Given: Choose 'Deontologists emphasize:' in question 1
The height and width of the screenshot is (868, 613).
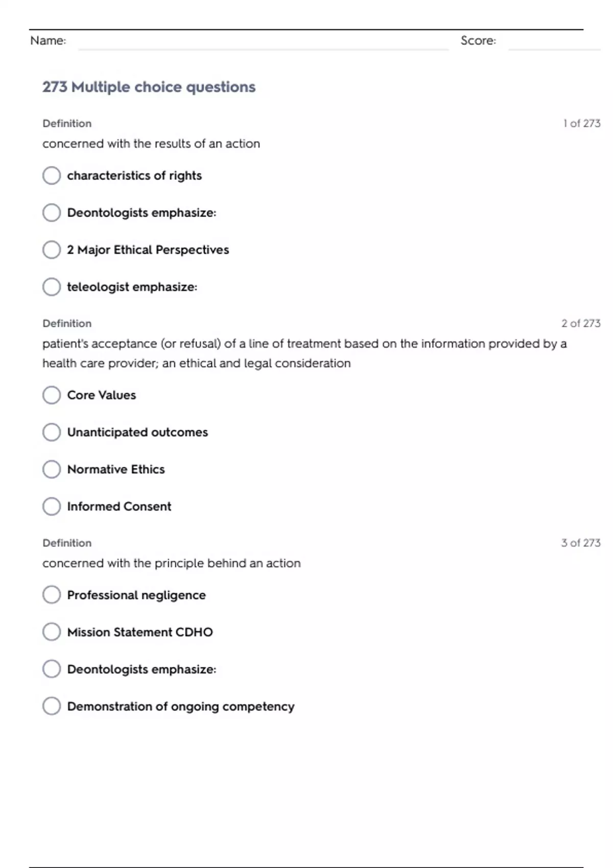Looking at the screenshot, I should (x=52, y=213).
